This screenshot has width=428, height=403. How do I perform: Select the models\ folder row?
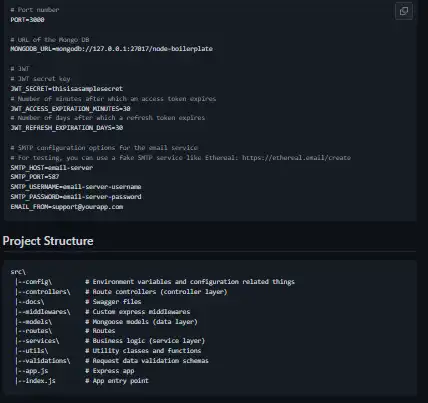(x=106, y=322)
